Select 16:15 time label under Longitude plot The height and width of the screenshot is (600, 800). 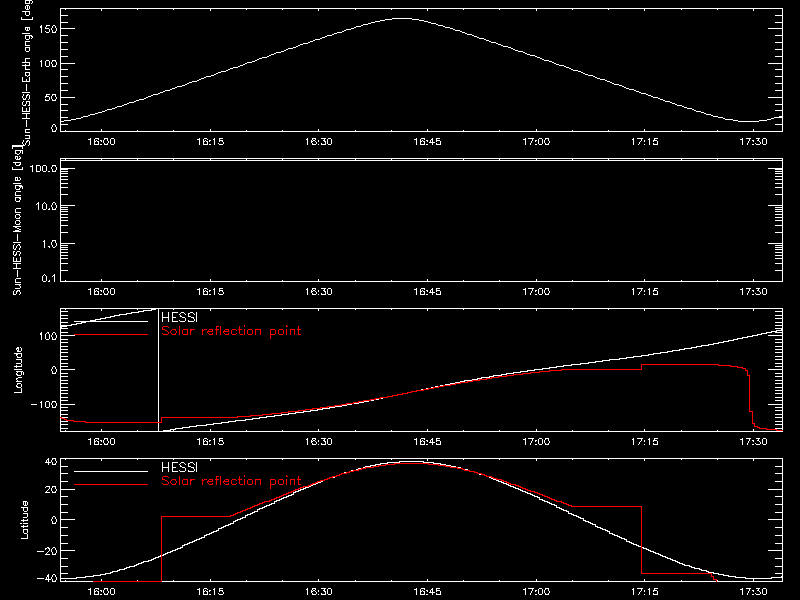click(x=210, y=442)
